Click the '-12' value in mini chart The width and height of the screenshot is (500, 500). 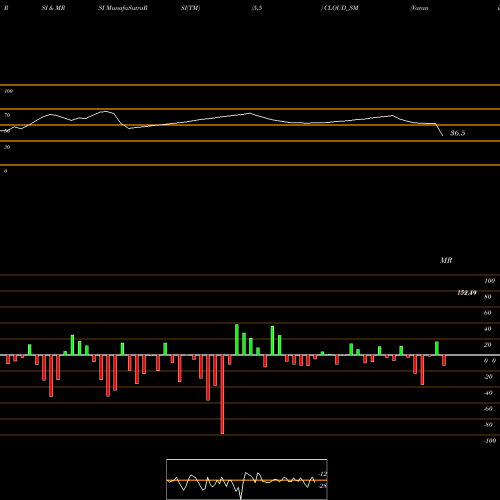[x=323, y=474]
